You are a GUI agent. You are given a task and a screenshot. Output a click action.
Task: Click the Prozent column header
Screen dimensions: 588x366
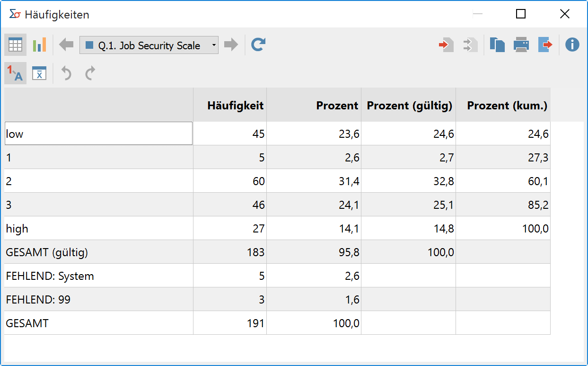(314, 105)
